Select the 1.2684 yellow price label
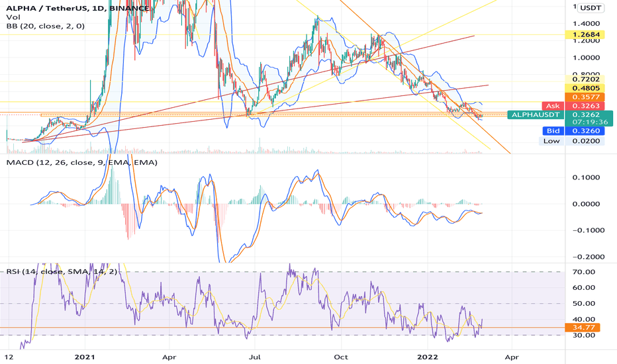 pos(586,34)
